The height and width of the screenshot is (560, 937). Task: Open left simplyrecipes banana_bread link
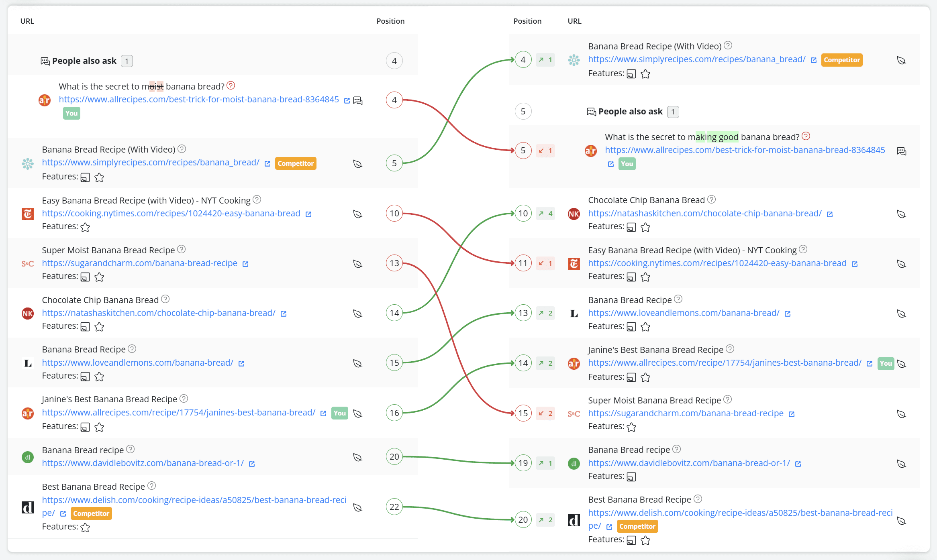coord(151,162)
